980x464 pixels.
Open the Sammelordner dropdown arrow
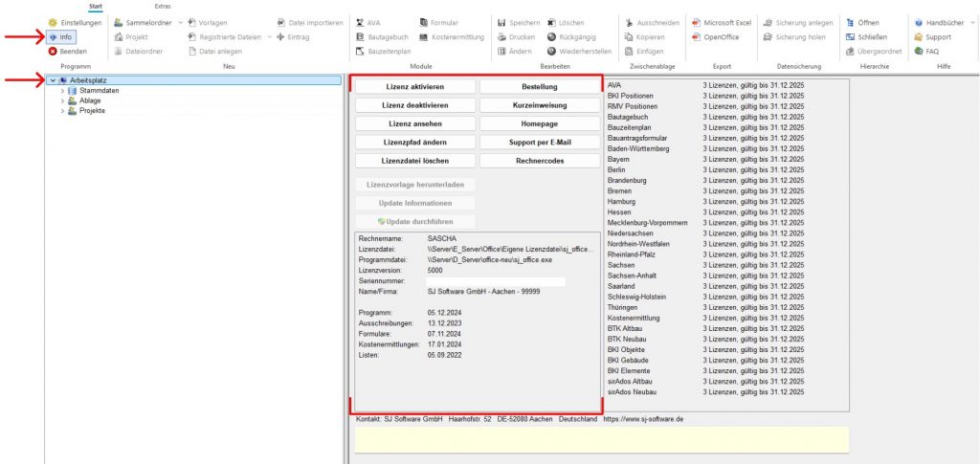click(180, 22)
